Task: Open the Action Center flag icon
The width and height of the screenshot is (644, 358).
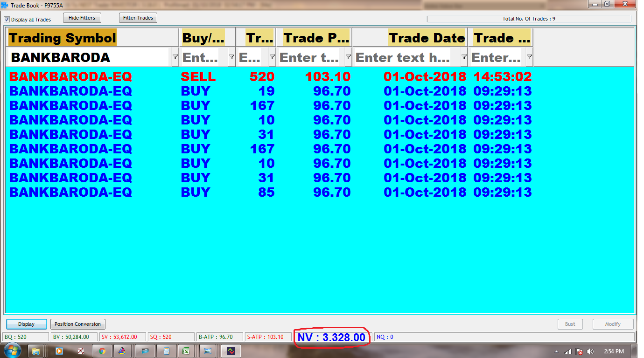Action: coord(579,351)
